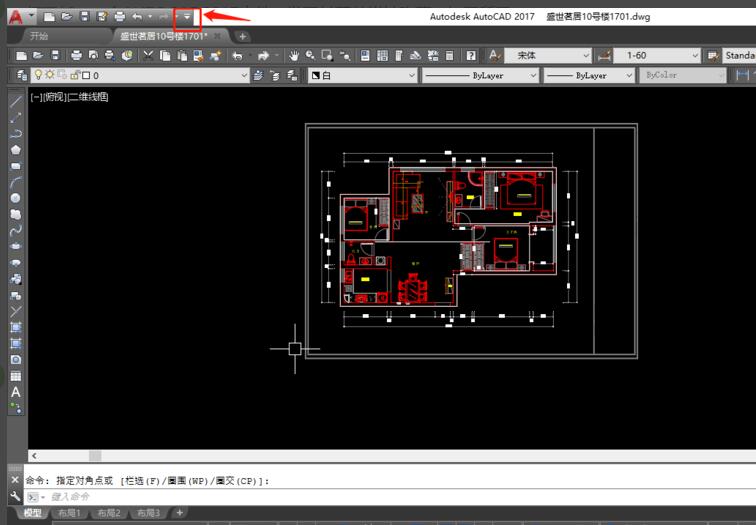Open Quick Access undo history dropdown arrow

pos(150,17)
